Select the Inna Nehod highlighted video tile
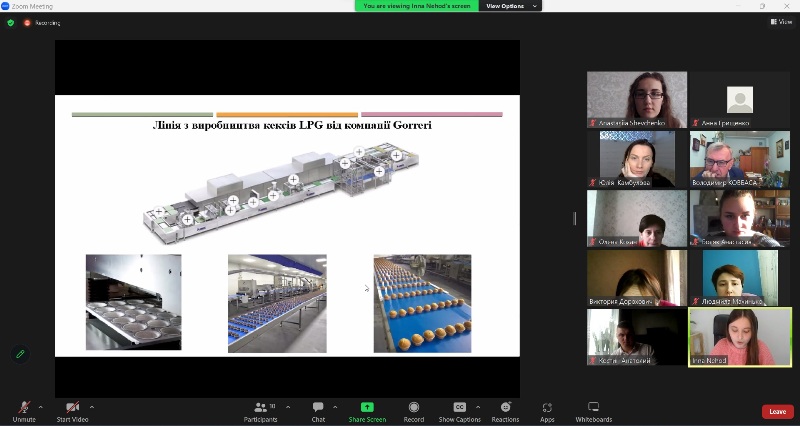 [x=740, y=337]
